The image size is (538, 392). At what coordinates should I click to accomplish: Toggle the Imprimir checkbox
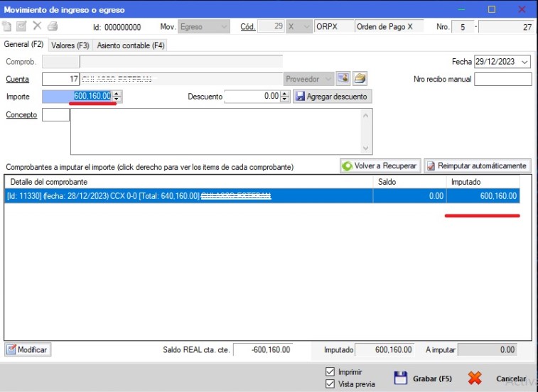(x=330, y=371)
